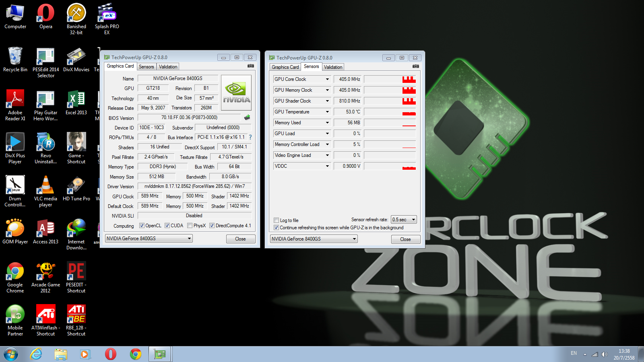Enable the Log to file checkbox

click(276, 220)
